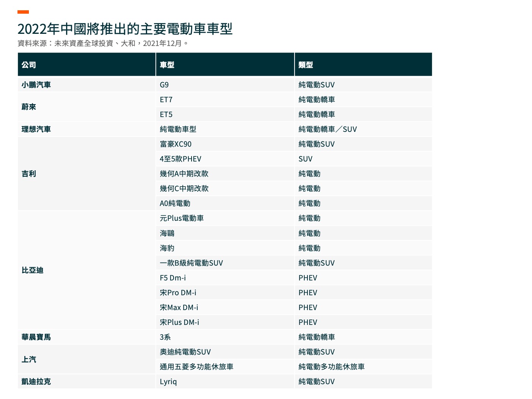Select PHEV type in F5 Dm-i row
The height and width of the screenshot is (399, 532).
point(363,278)
